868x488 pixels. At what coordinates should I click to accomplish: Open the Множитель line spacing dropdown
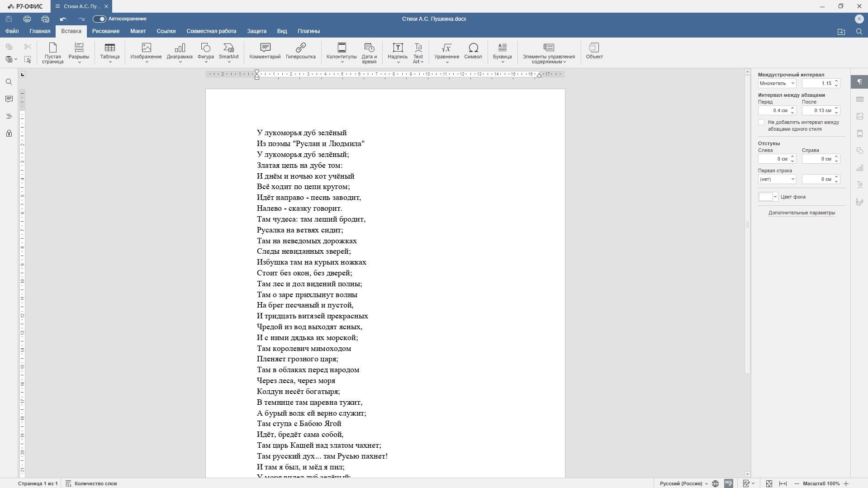click(x=777, y=83)
